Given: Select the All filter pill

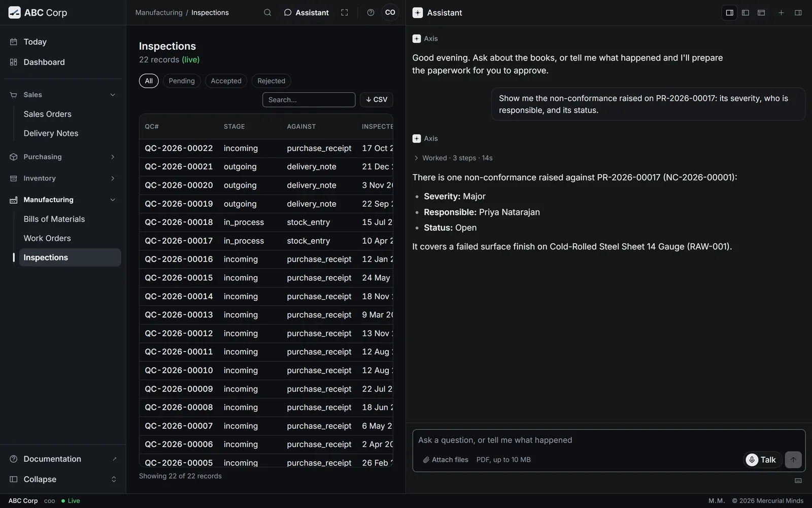Looking at the screenshot, I should (x=149, y=81).
